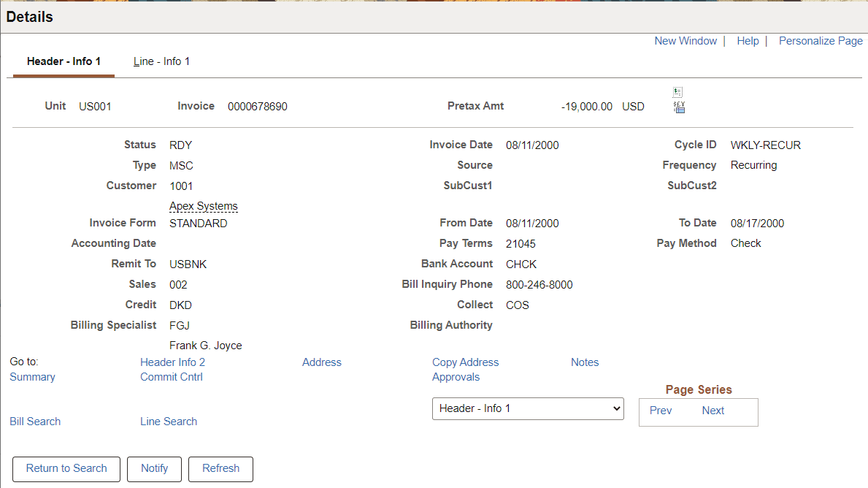Click the Bill Search link
The height and width of the screenshot is (488, 868).
tap(34, 421)
